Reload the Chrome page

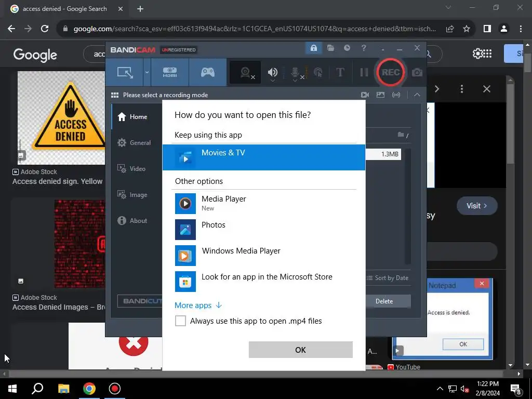tap(45, 29)
